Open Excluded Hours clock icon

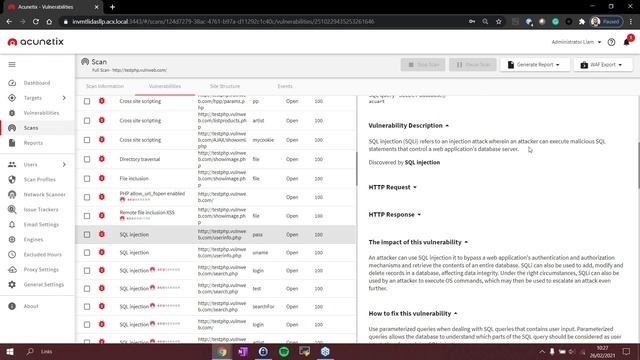point(12,254)
